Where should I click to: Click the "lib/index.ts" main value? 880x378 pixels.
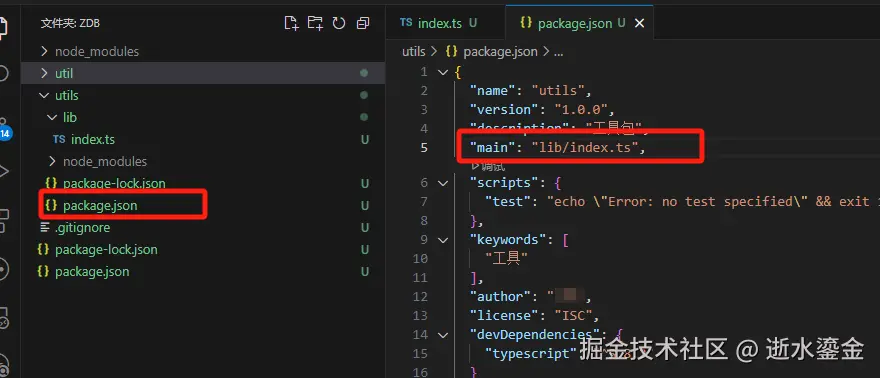pyautogui.click(x=584, y=147)
